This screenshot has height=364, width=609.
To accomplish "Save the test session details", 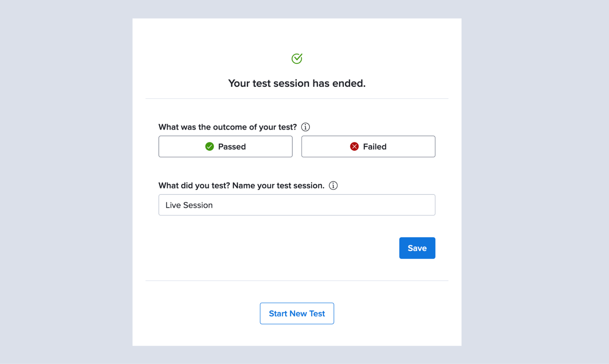I will pos(417,248).
